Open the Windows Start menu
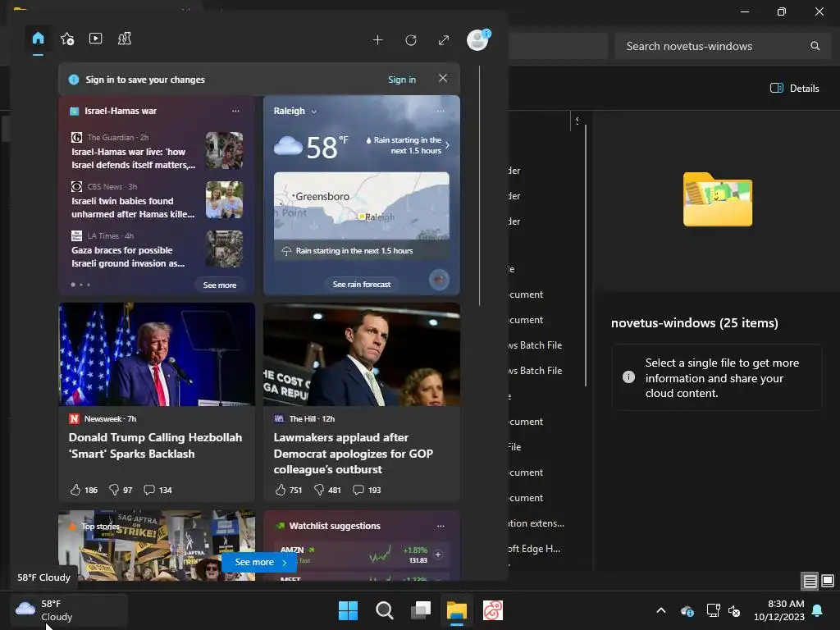This screenshot has width=840, height=630. point(348,610)
